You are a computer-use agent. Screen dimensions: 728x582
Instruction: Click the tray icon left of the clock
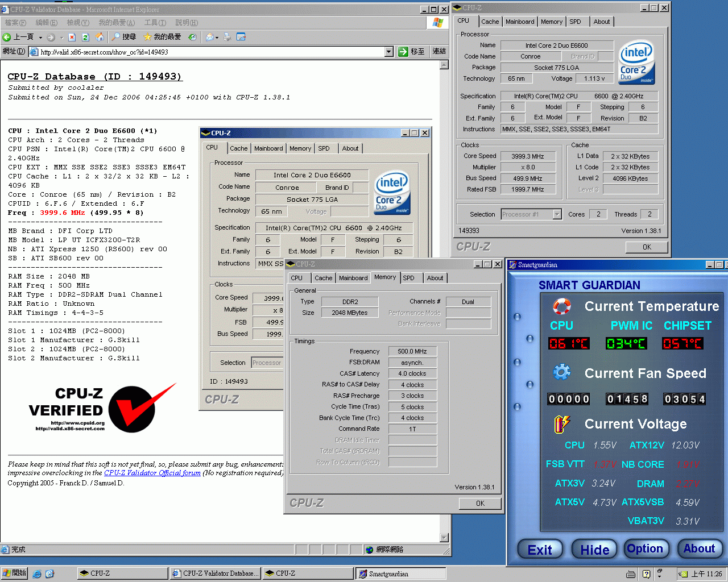click(x=683, y=573)
